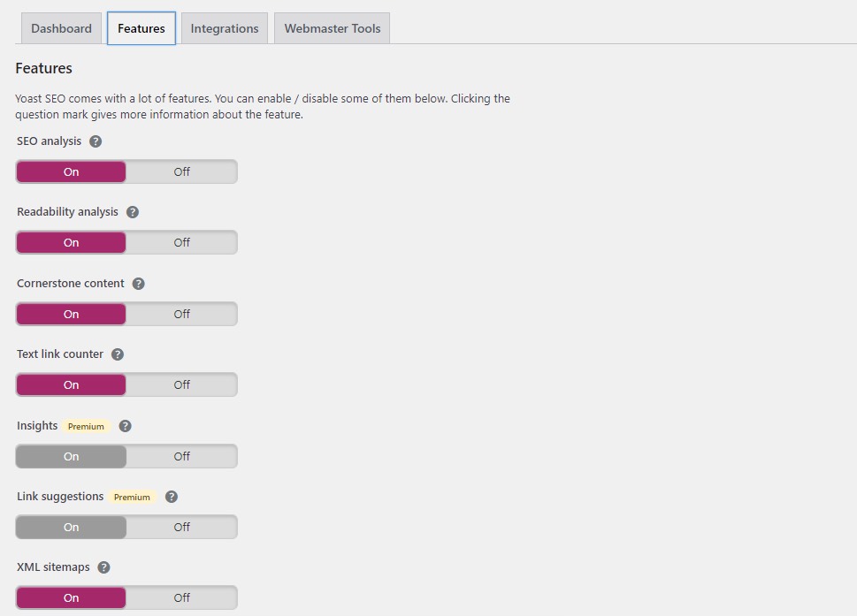The height and width of the screenshot is (616, 857).
Task: Try enabling the Insights feature
Action: 71,456
